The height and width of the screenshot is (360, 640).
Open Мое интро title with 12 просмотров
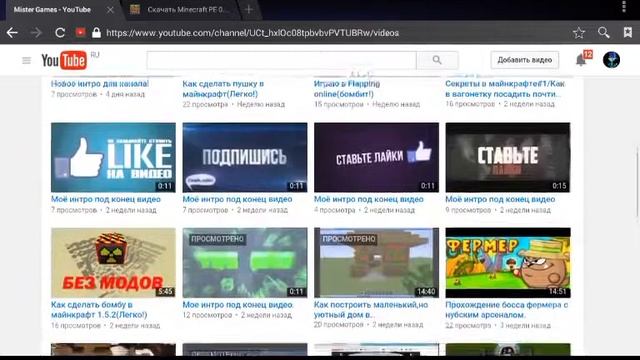click(238, 304)
